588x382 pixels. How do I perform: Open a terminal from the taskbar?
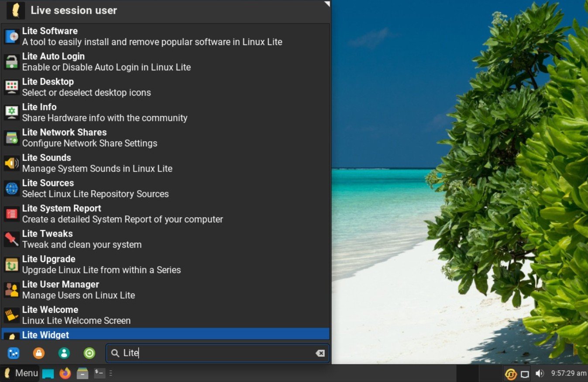coord(97,373)
